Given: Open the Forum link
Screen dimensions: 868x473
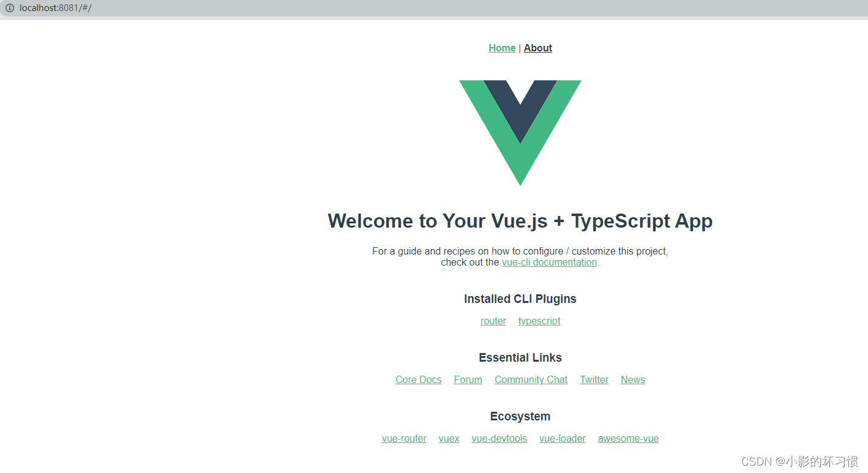Looking at the screenshot, I should 468,379.
